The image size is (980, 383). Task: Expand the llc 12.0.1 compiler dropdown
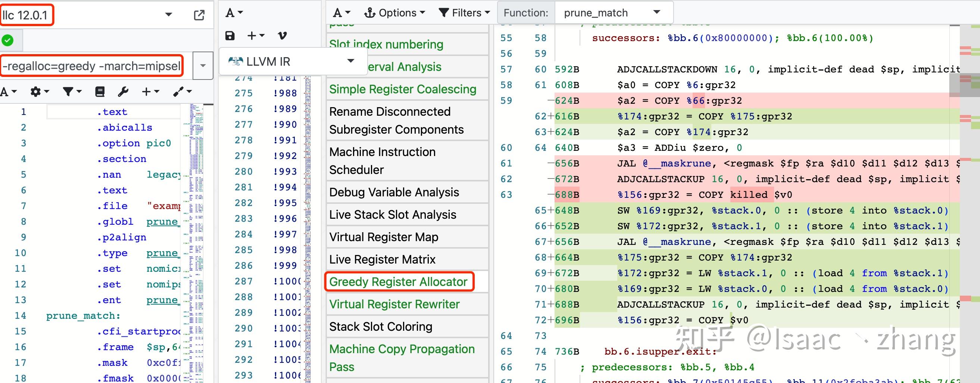pyautogui.click(x=168, y=15)
